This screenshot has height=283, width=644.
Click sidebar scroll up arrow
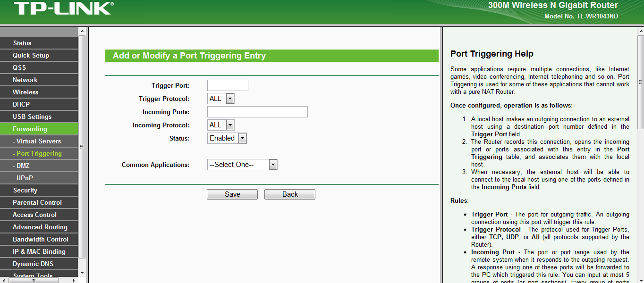(82, 31)
